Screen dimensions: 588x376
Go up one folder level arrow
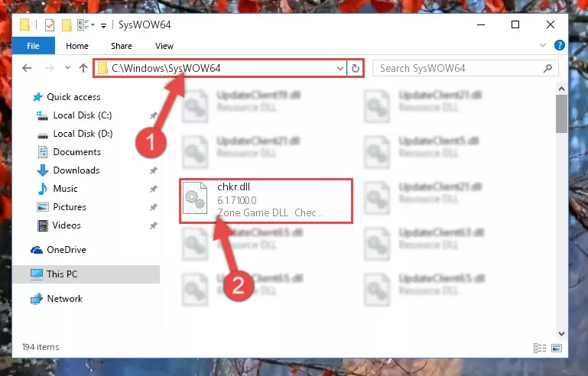click(83, 68)
